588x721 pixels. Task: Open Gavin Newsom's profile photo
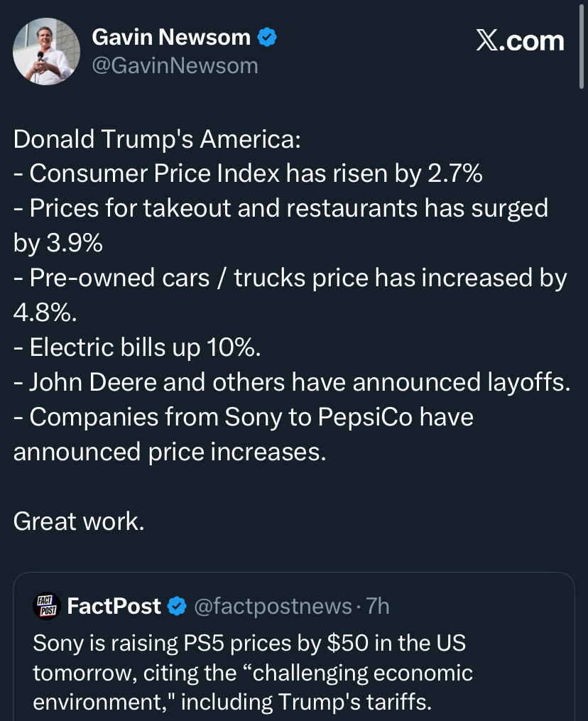coord(47,52)
